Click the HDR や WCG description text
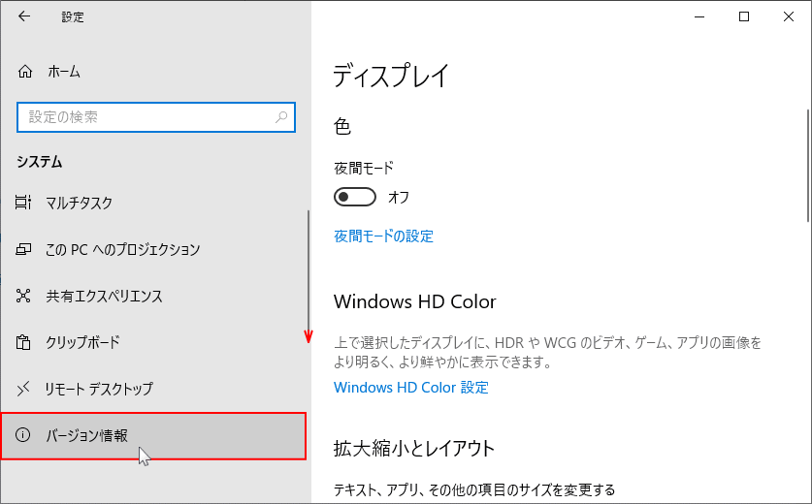The image size is (812, 504). coord(547,352)
